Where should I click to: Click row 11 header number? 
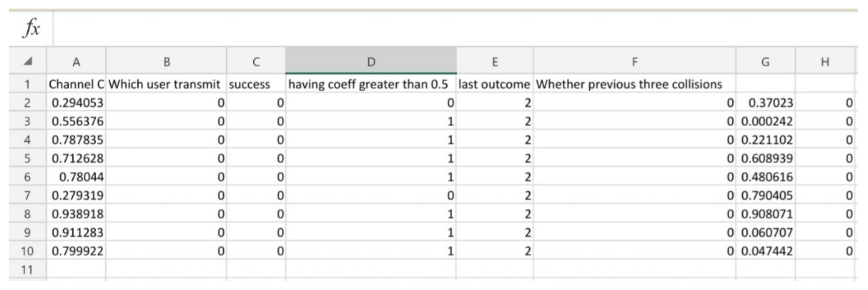click(27, 269)
